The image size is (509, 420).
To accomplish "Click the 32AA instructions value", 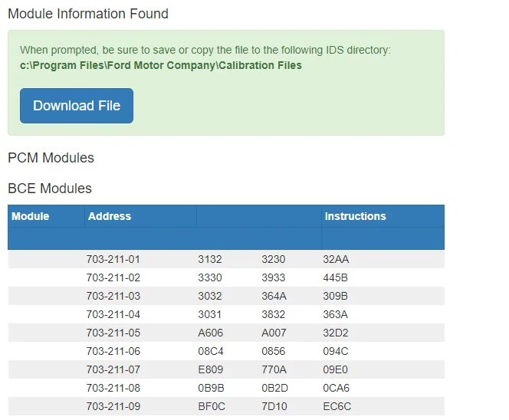I will point(336,259).
